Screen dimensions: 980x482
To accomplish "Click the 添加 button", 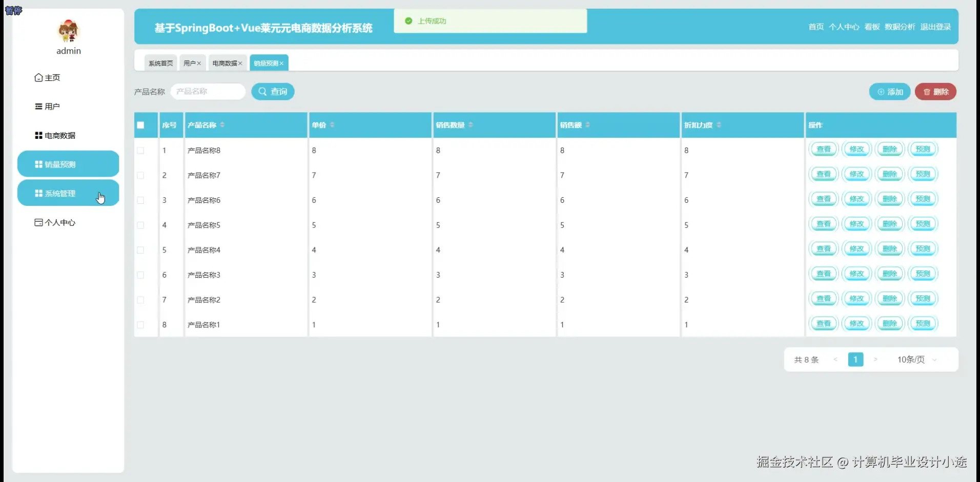I will (890, 92).
